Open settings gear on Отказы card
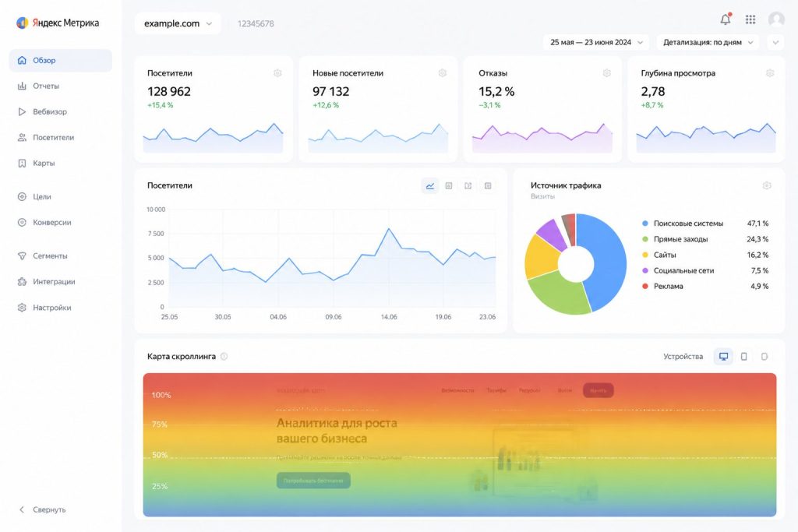This screenshot has width=798, height=532. click(x=606, y=73)
